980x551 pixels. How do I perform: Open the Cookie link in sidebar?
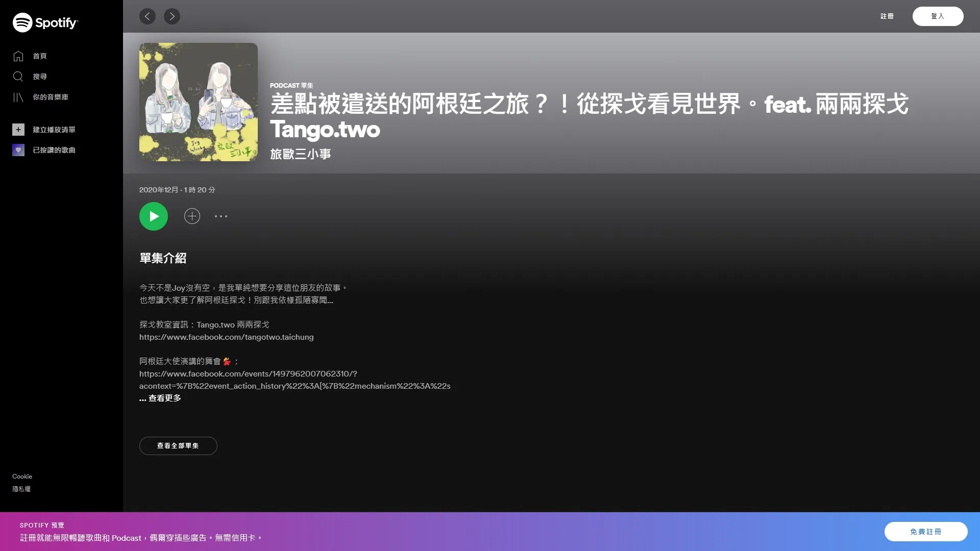point(22,477)
